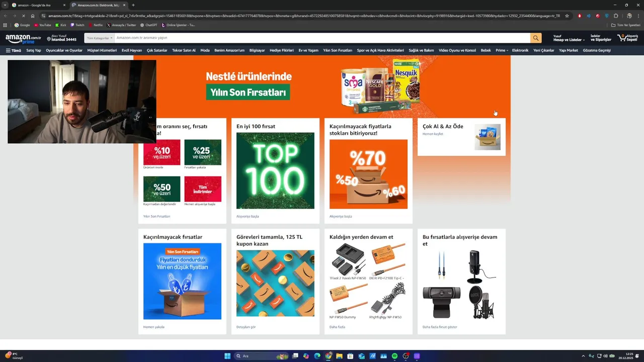
Task: Click the 'Hemen yakala' link
Action: [x=154, y=327]
